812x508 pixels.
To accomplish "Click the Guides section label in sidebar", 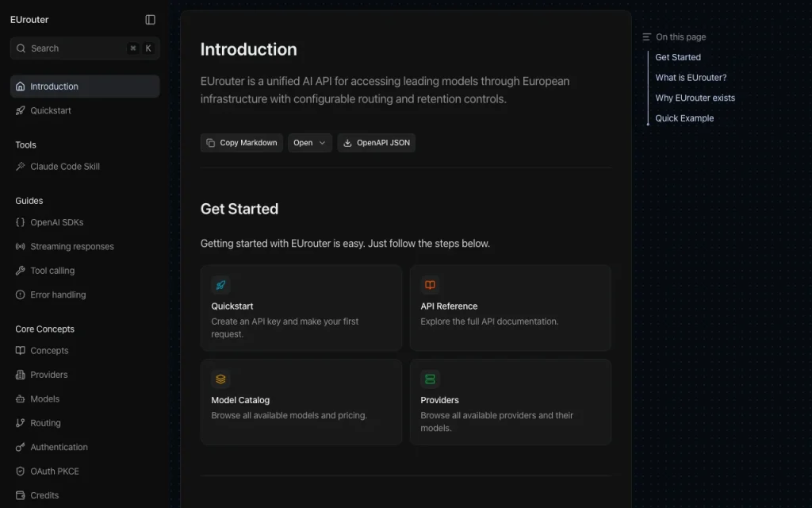I will [x=29, y=201].
